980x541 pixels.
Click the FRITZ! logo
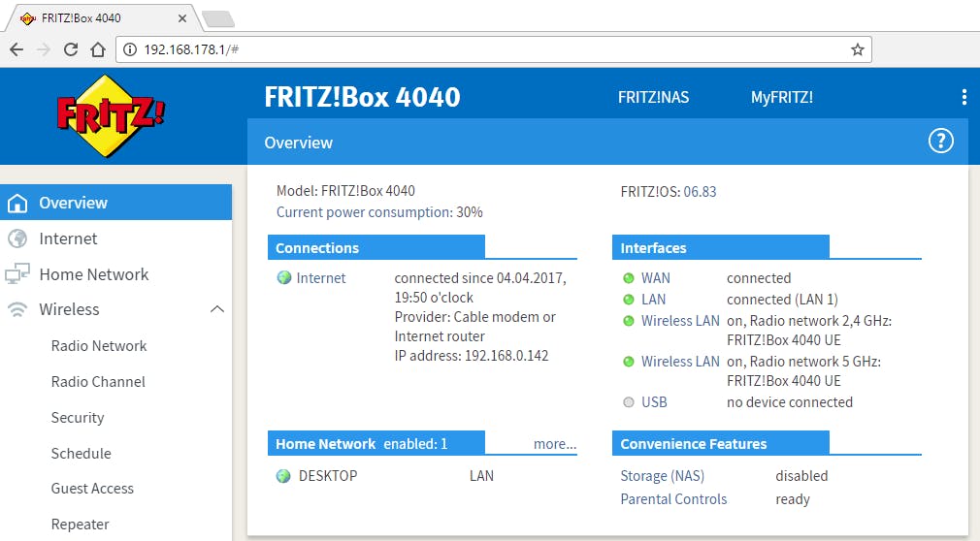(111, 115)
